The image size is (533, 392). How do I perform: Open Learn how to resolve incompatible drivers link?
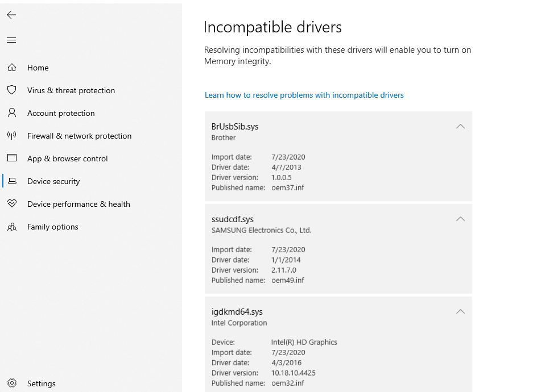(x=304, y=95)
